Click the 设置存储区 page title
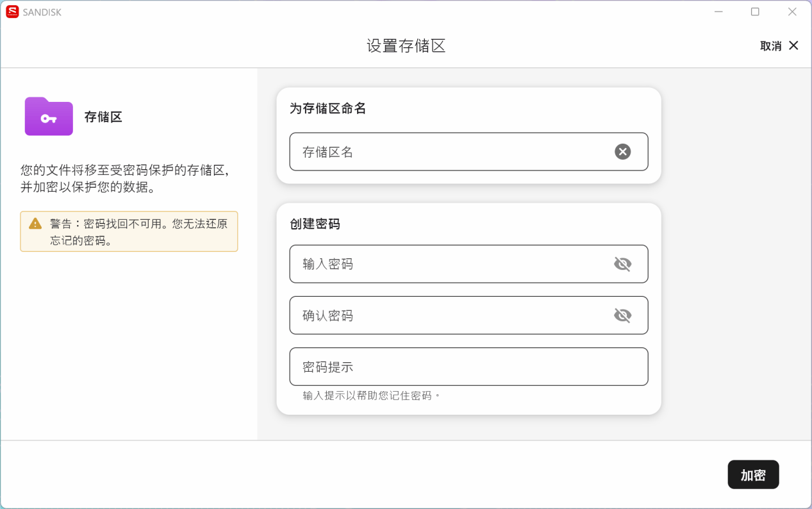Viewport: 812px width, 509px height. (406, 46)
